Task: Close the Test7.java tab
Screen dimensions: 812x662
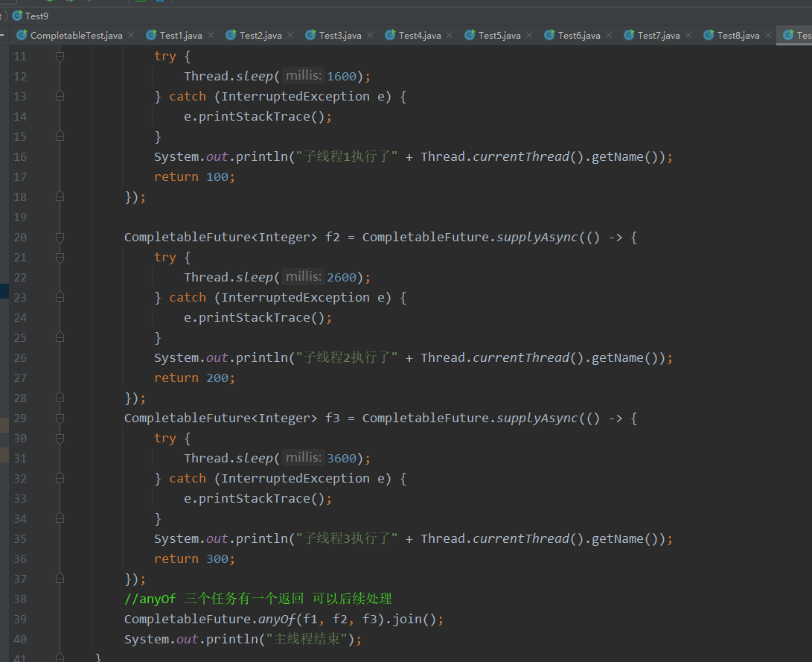Action: click(x=688, y=35)
